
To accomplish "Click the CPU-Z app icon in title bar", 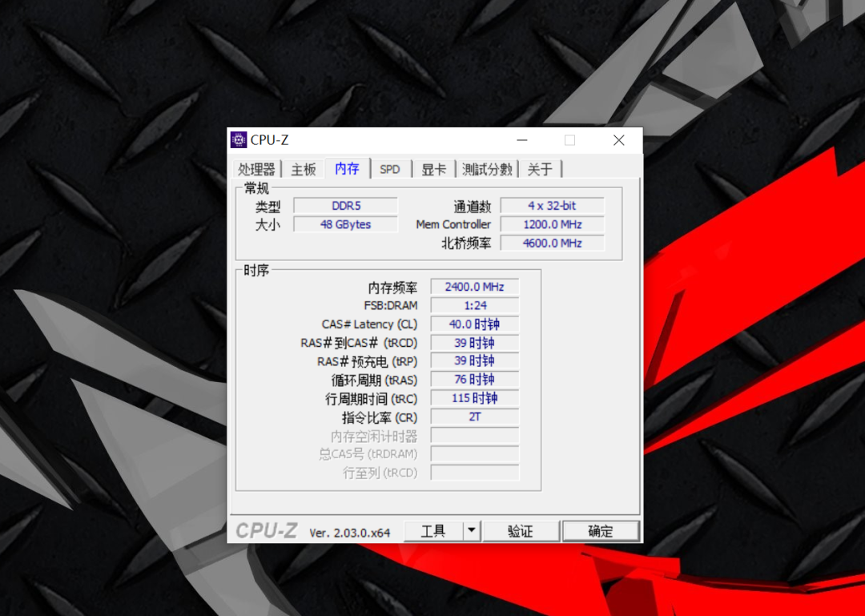I will pos(239,140).
